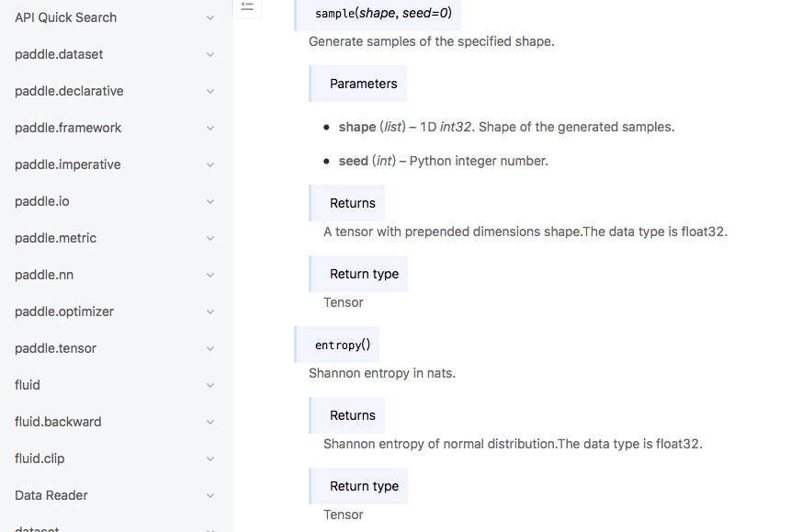Open the paddle.optimizer sidebar item
This screenshot has height=532, width=802.
pos(64,311)
